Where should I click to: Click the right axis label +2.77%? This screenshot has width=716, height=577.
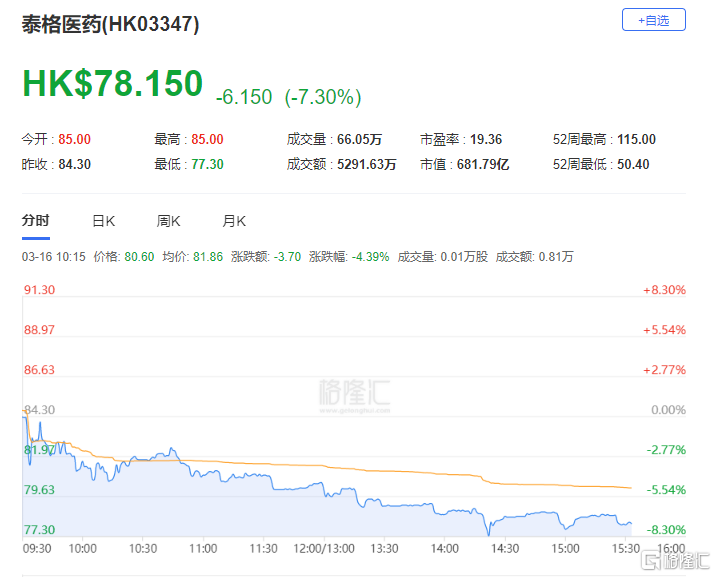point(664,370)
